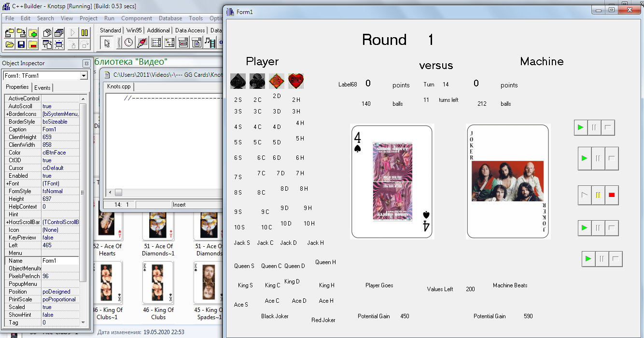
Task: Select the Caption property row
Action: 42,129
